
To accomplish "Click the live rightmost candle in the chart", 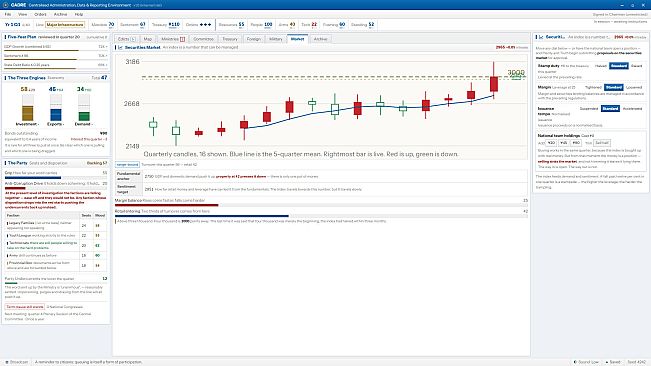I will [494, 80].
